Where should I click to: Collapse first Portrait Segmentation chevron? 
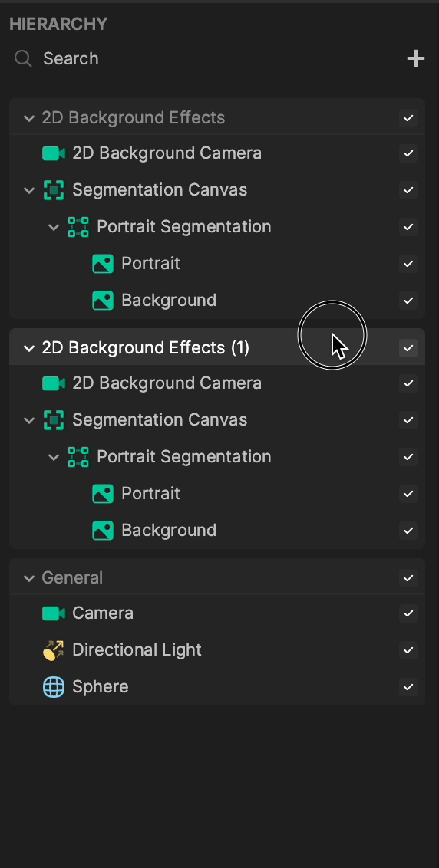54,227
